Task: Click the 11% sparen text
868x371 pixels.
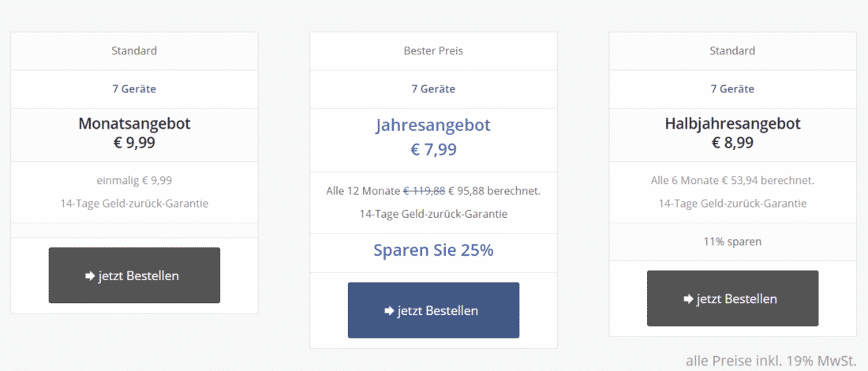Action: pyautogui.click(x=732, y=242)
